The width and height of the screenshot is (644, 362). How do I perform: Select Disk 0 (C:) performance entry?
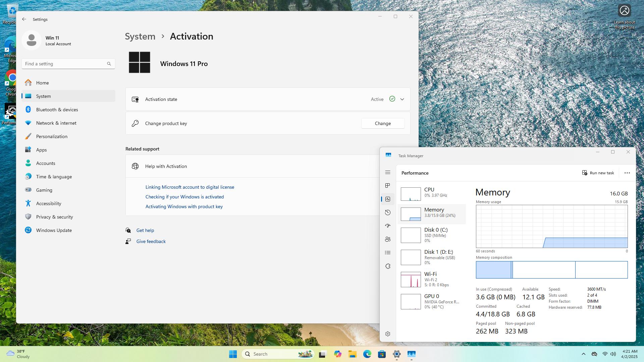click(x=432, y=235)
